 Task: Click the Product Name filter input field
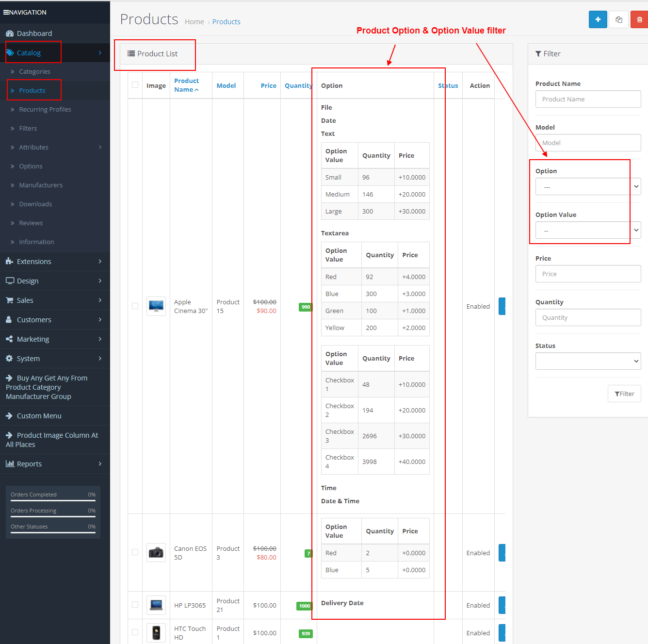(x=588, y=99)
